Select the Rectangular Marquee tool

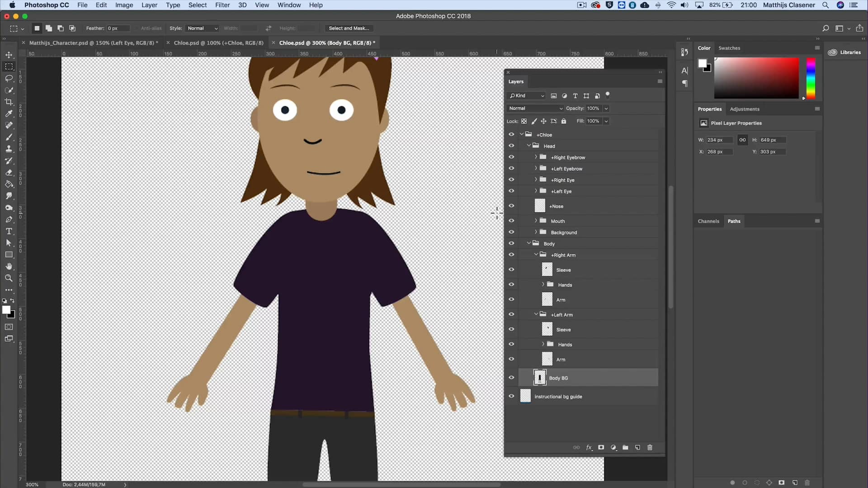9,66
